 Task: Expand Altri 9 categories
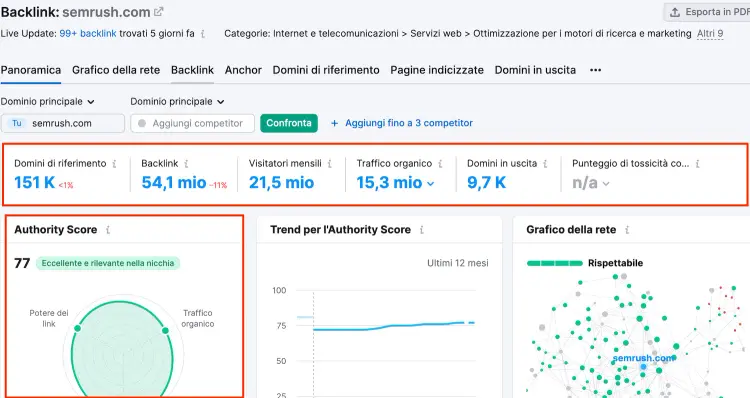(x=710, y=33)
